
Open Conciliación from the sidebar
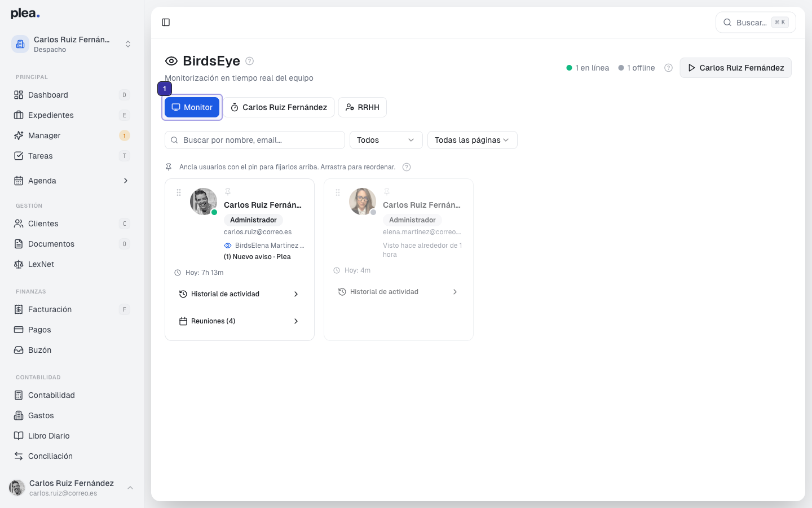[x=72, y=456]
